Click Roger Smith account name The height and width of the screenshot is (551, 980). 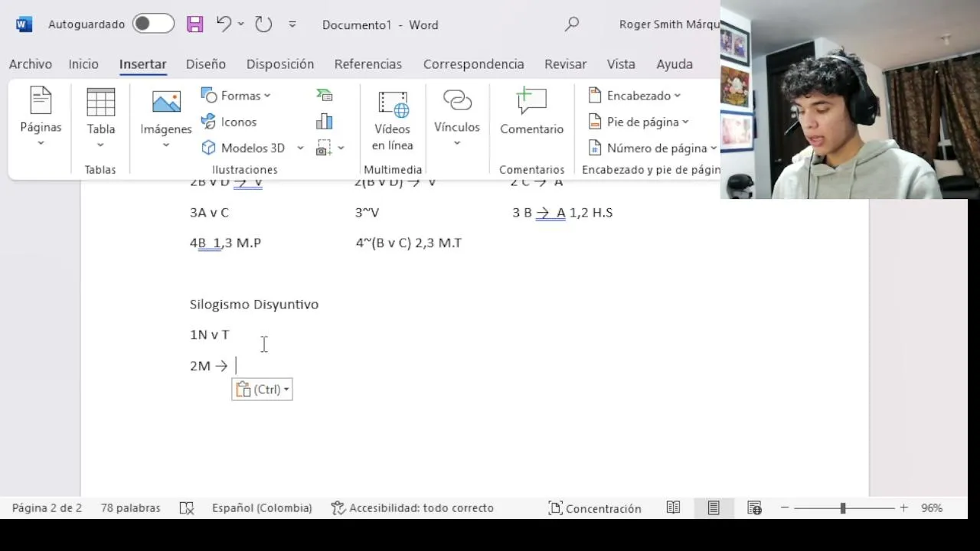[x=669, y=24]
